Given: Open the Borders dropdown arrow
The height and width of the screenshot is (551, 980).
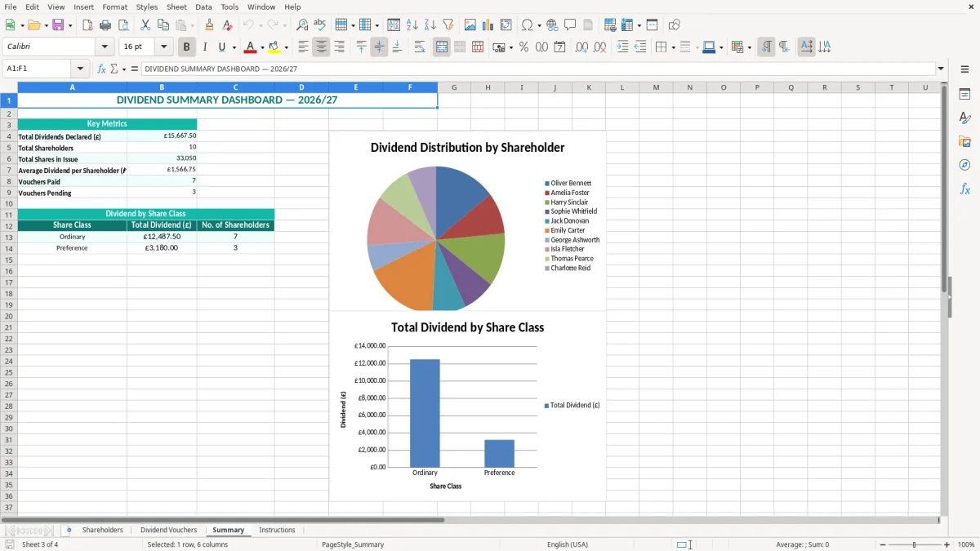Looking at the screenshot, I should 673,47.
